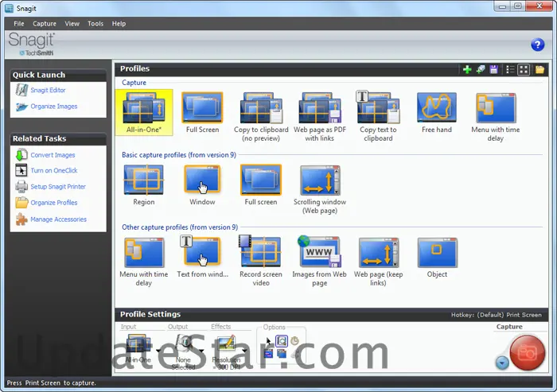Toggle the timer capture option

point(294,341)
